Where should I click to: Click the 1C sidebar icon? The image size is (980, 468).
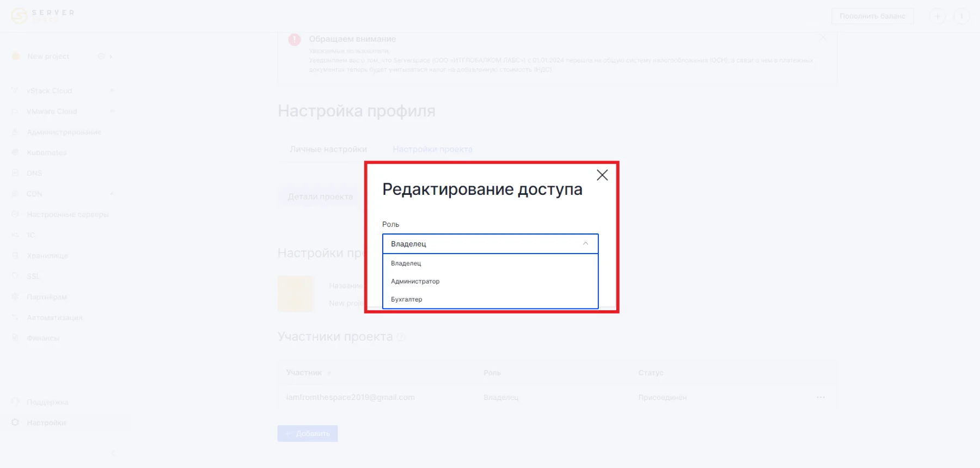15,235
